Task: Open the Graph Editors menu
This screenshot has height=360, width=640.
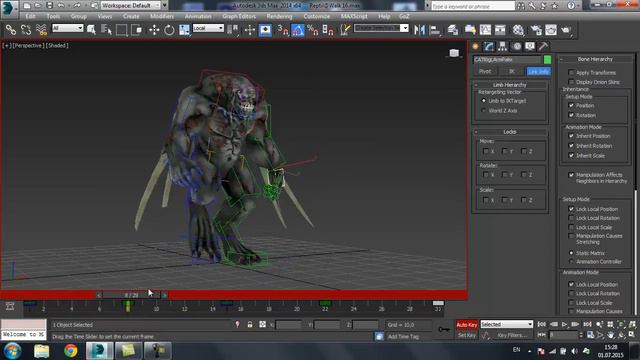Action: (x=239, y=16)
